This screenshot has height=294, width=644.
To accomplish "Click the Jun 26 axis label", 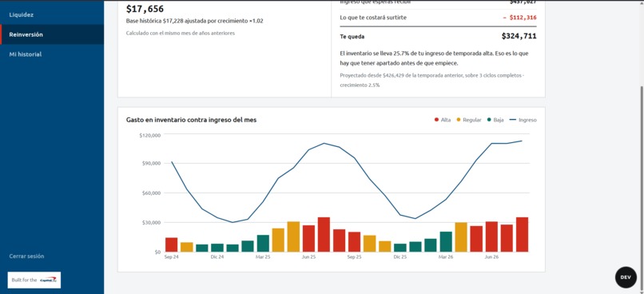I will (x=491, y=257).
